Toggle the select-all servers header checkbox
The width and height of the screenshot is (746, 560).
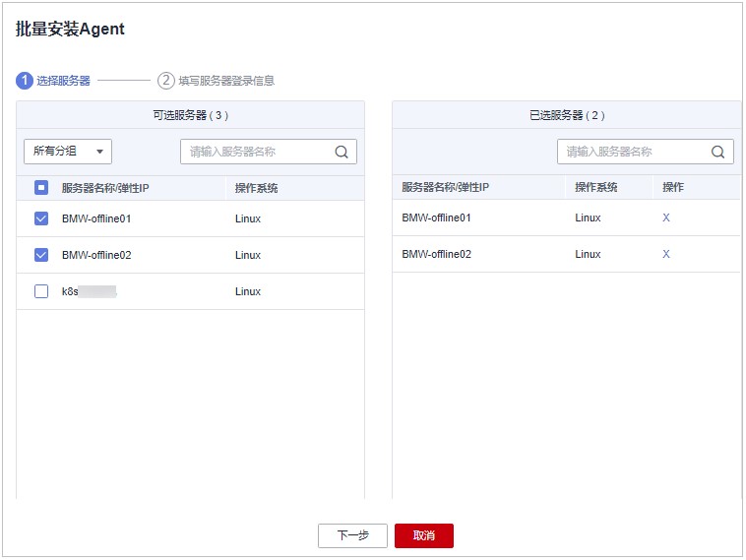tap(41, 187)
